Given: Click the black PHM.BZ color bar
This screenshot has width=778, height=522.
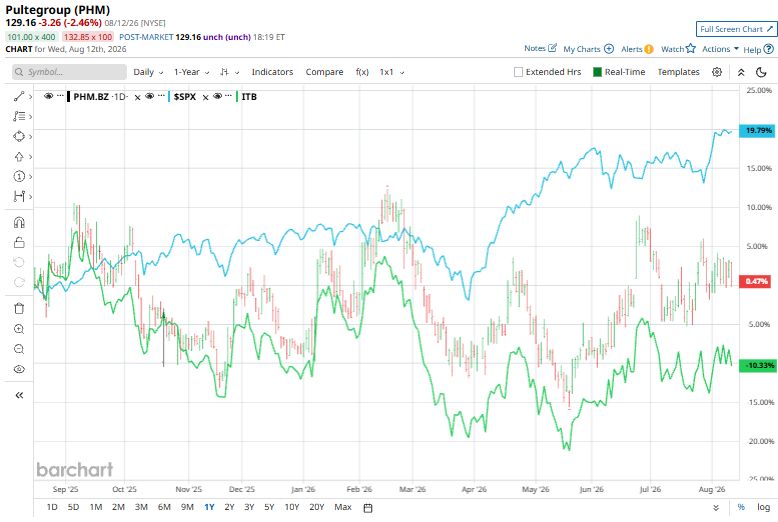Looking at the screenshot, I should tap(68, 97).
